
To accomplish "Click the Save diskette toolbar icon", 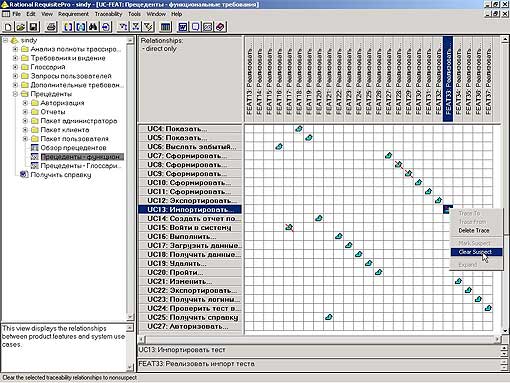I will pos(33,27).
